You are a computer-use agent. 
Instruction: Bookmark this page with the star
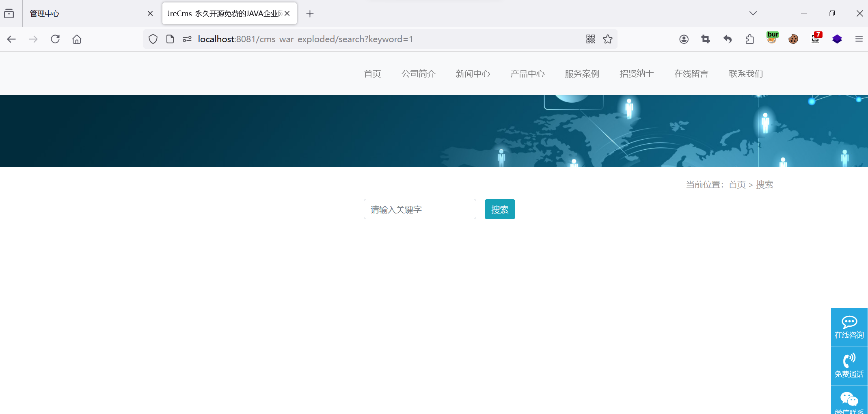[608, 39]
